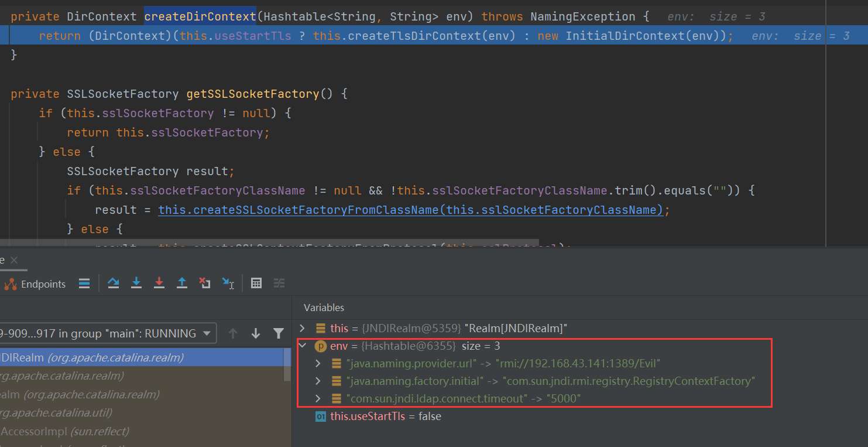
Task: Select the org.apache.catalina.util stack frame
Action: coord(142,412)
